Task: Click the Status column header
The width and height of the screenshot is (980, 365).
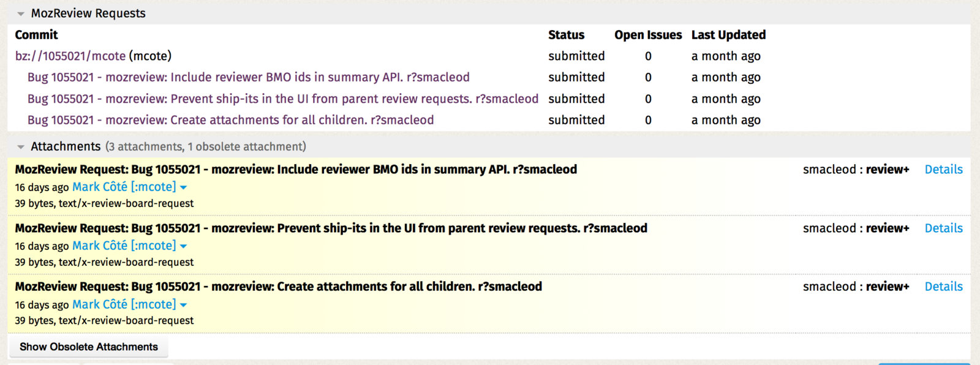Action: [566, 35]
